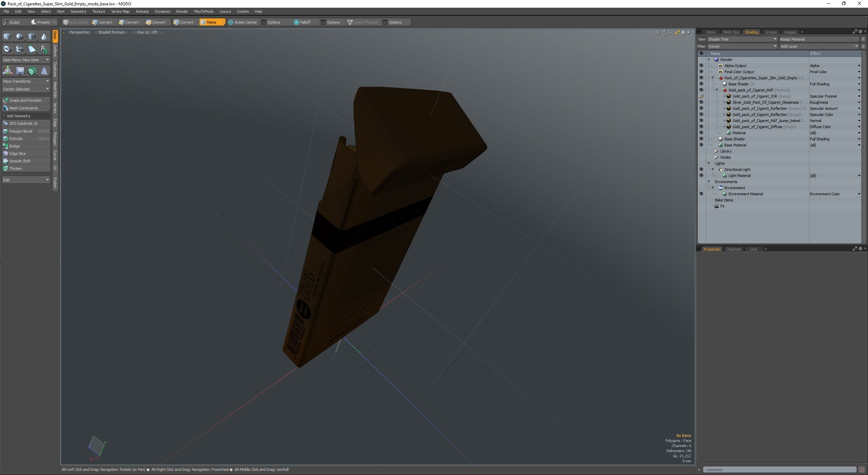This screenshot has width=868, height=475.
Task: Open viewport settings gear icon
Action: 683,33
